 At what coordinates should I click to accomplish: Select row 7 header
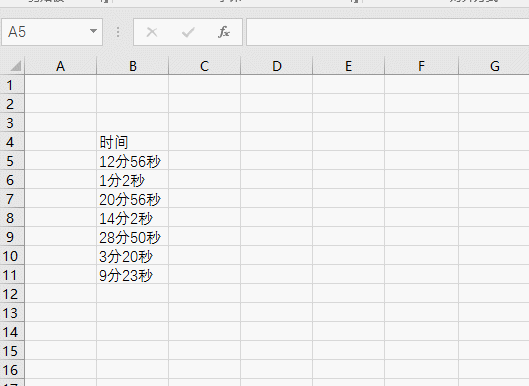(x=12, y=198)
